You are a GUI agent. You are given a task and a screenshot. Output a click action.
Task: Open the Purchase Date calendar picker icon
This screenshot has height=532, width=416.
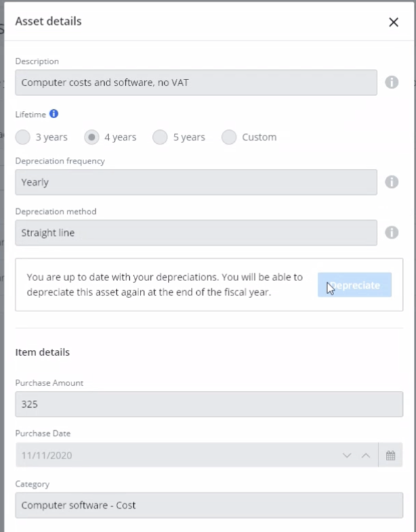pos(390,455)
